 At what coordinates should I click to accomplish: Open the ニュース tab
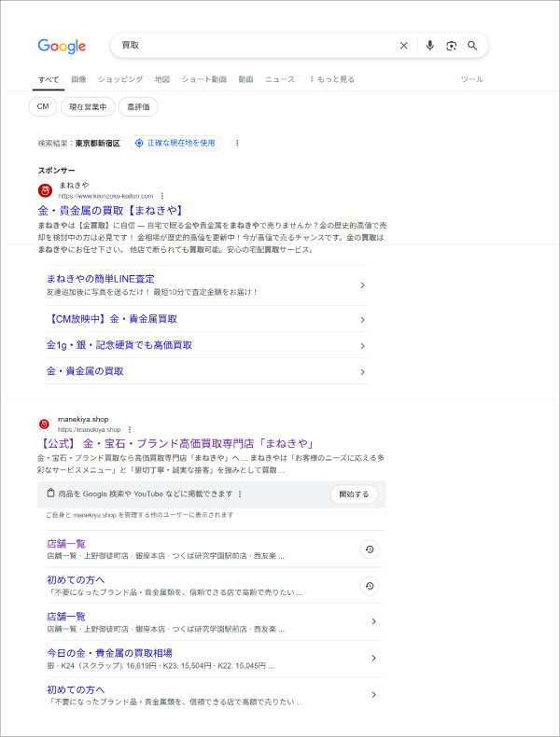(x=280, y=79)
